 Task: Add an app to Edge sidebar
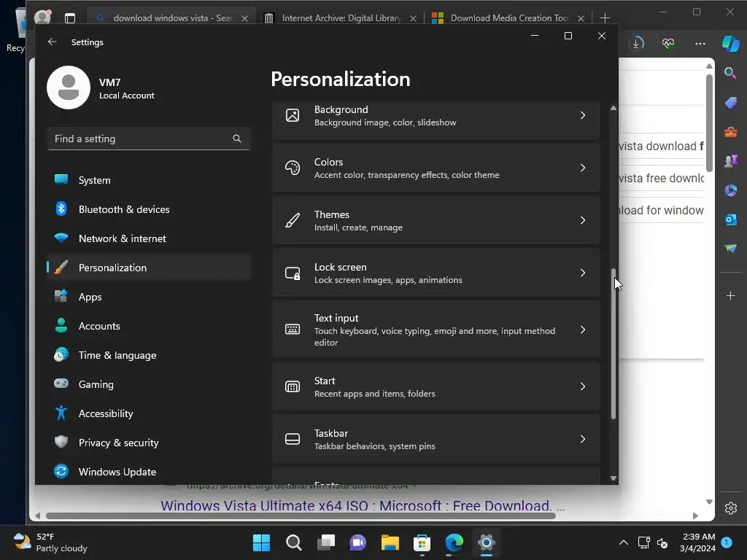730,296
